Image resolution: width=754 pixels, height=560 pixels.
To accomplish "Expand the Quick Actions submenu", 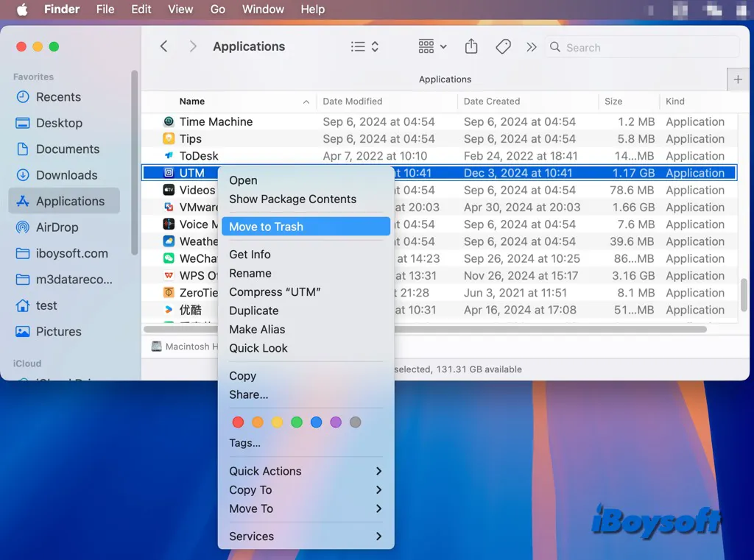I will tap(306, 471).
